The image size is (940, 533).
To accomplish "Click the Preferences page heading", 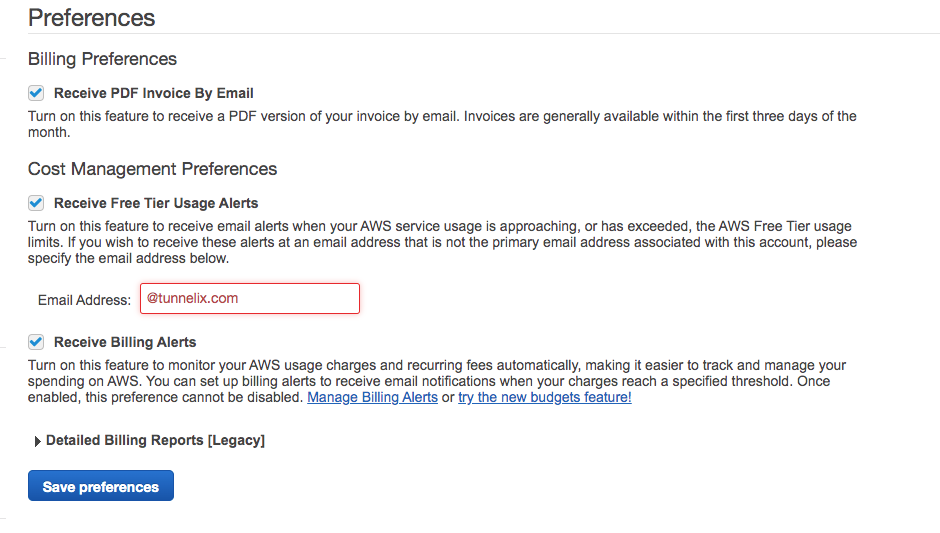I will pyautogui.click(x=91, y=17).
